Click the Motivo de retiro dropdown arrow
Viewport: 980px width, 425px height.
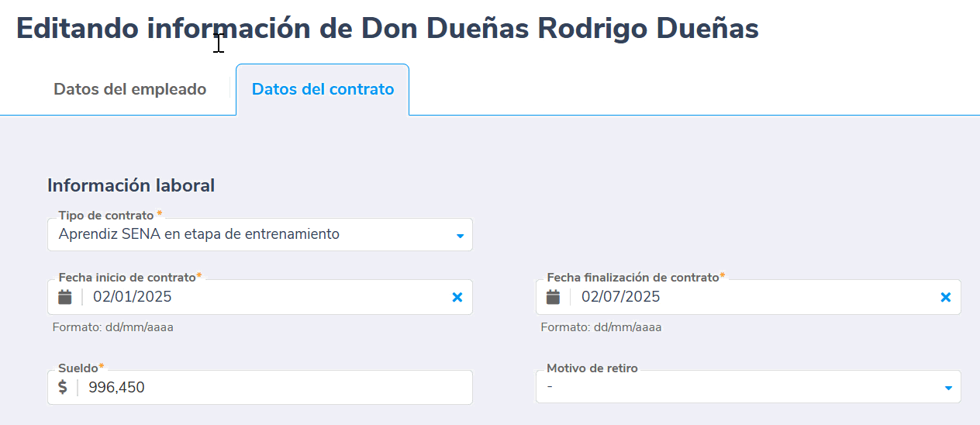pos(948,388)
